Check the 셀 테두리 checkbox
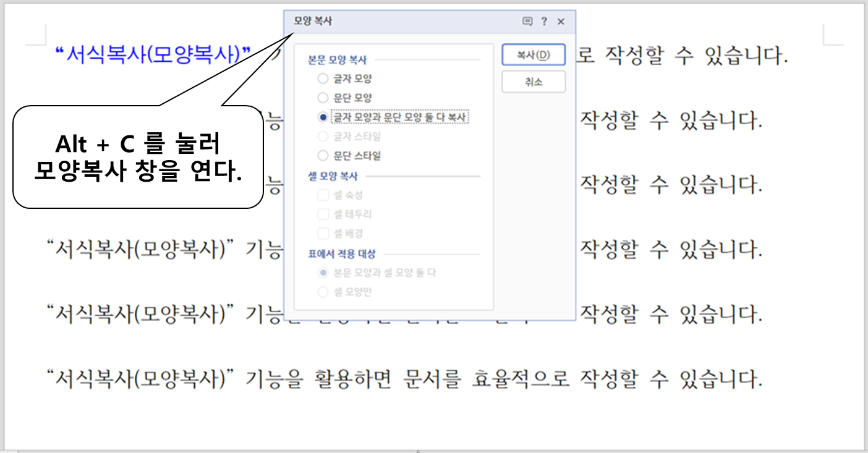 (x=345, y=214)
